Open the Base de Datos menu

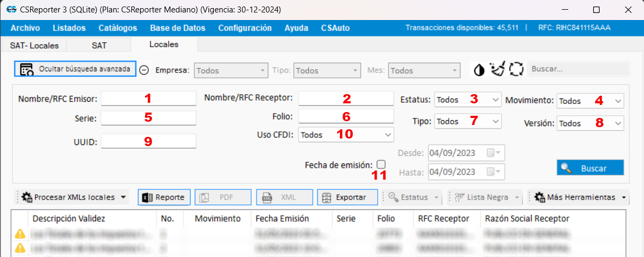(178, 28)
